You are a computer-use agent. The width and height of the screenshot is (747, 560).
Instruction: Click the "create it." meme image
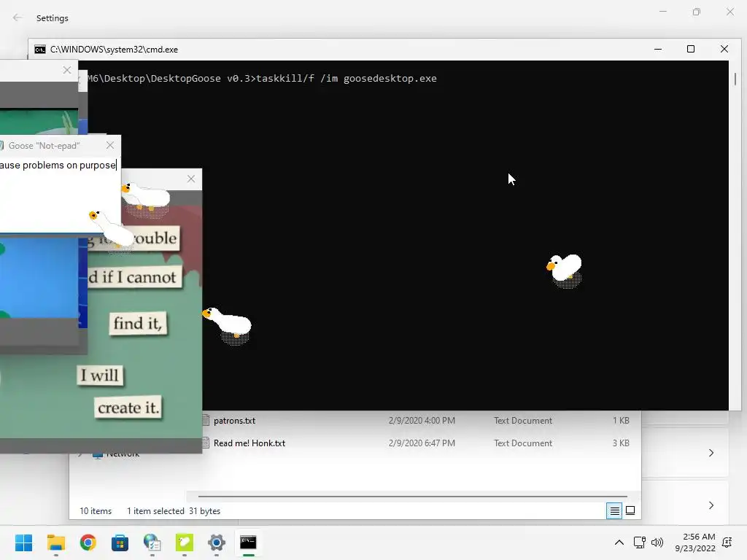[x=128, y=408]
